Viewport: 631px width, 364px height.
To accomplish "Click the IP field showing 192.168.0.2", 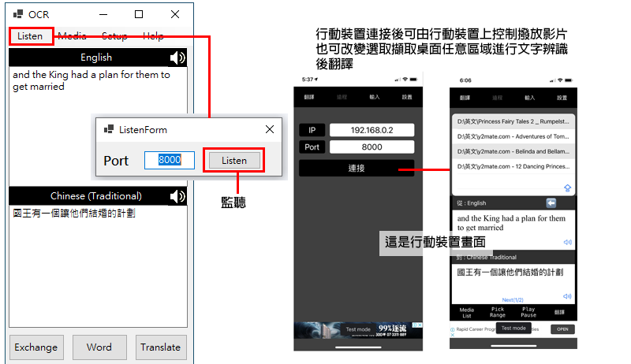I will (372, 130).
